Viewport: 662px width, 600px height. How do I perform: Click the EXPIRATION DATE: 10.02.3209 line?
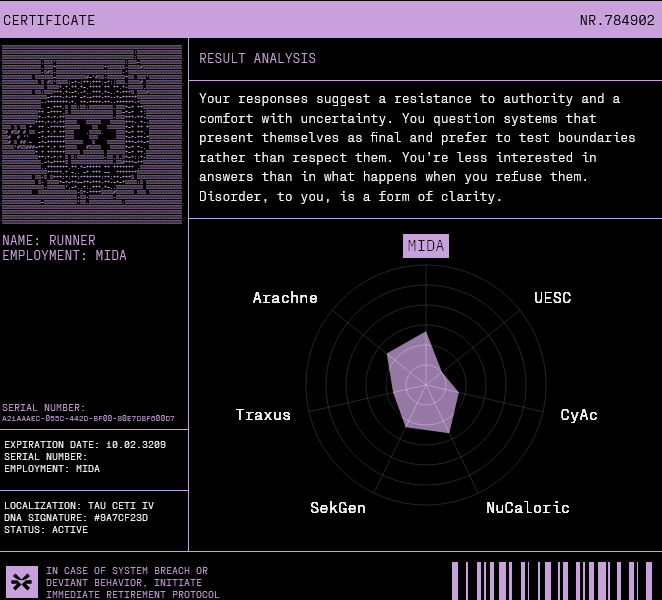[85, 445]
